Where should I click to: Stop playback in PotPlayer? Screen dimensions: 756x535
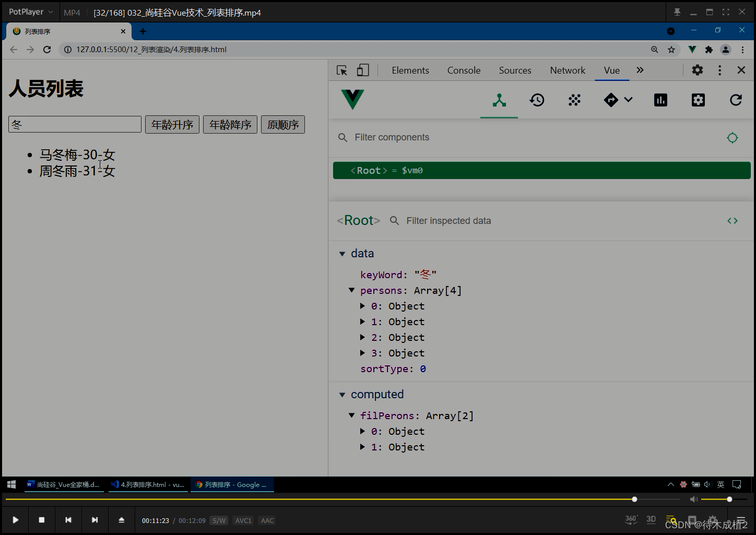42,520
